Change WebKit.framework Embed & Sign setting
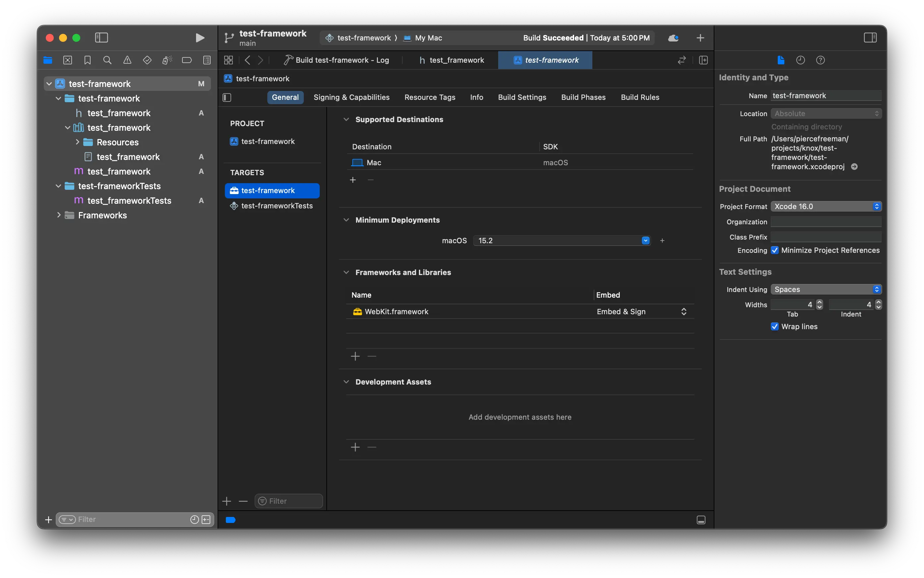The image size is (924, 578). click(683, 312)
